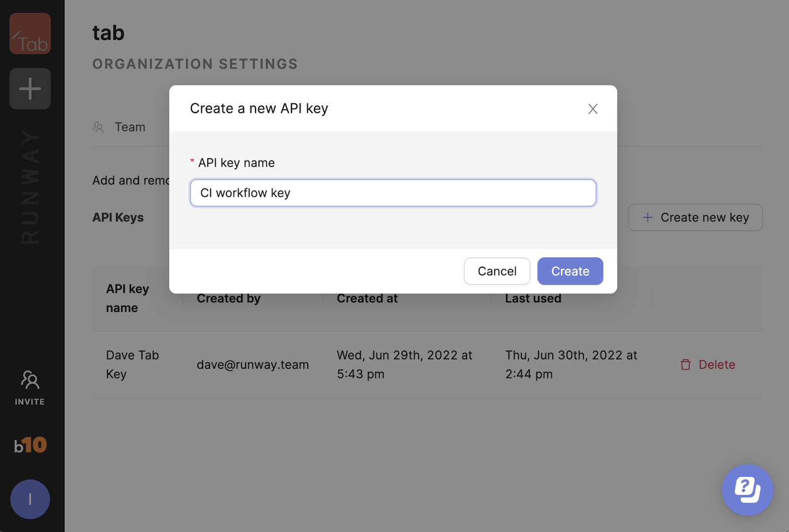789x532 pixels.
Task: Click the dave@runway.team email cell
Action: click(252, 365)
